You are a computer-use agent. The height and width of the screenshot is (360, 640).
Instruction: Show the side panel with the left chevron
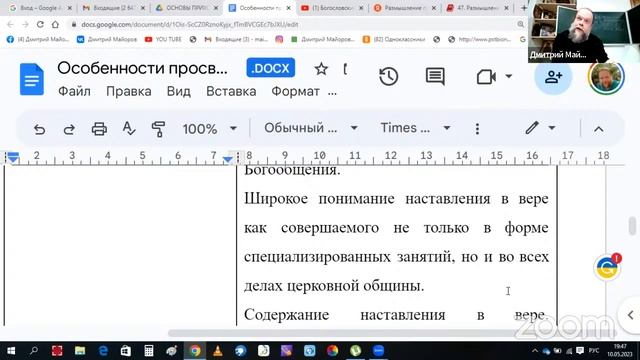coord(631,315)
